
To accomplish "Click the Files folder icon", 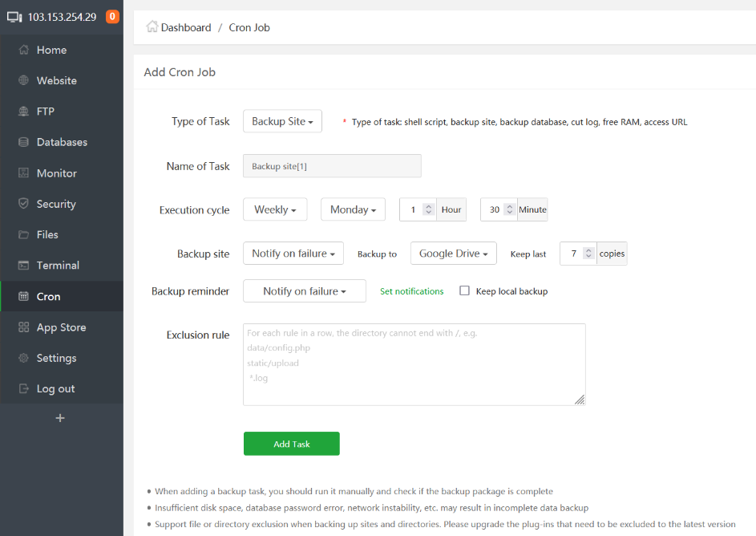I will point(23,235).
